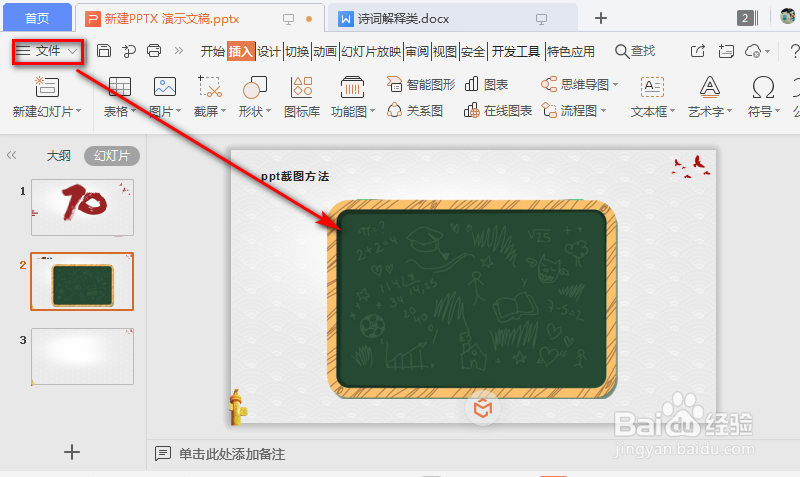Click the share icon in top right
The image size is (800, 477).
(x=697, y=51)
